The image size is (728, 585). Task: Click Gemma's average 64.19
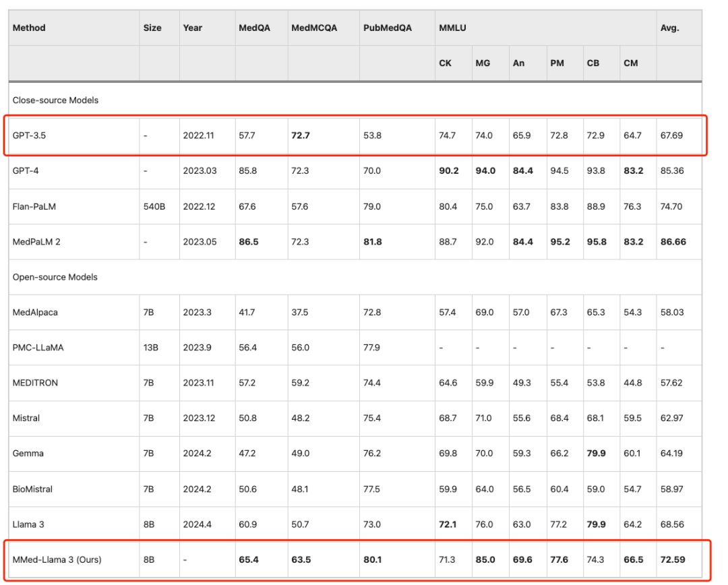[671, 454]
